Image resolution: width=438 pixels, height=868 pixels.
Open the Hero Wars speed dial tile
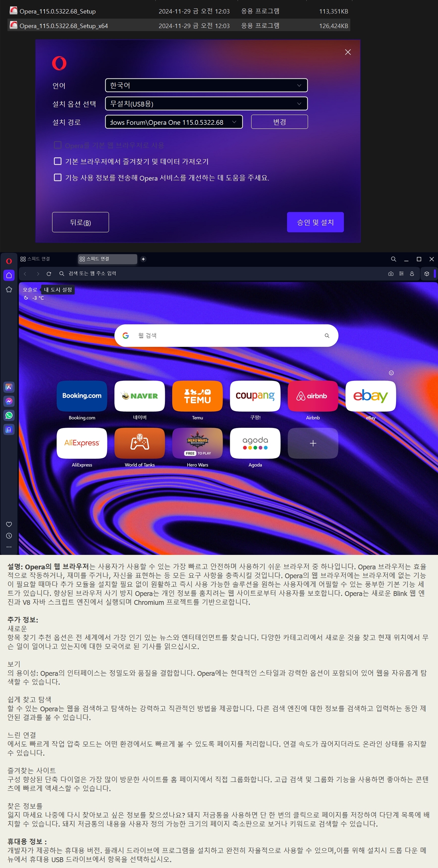[198, 443]
